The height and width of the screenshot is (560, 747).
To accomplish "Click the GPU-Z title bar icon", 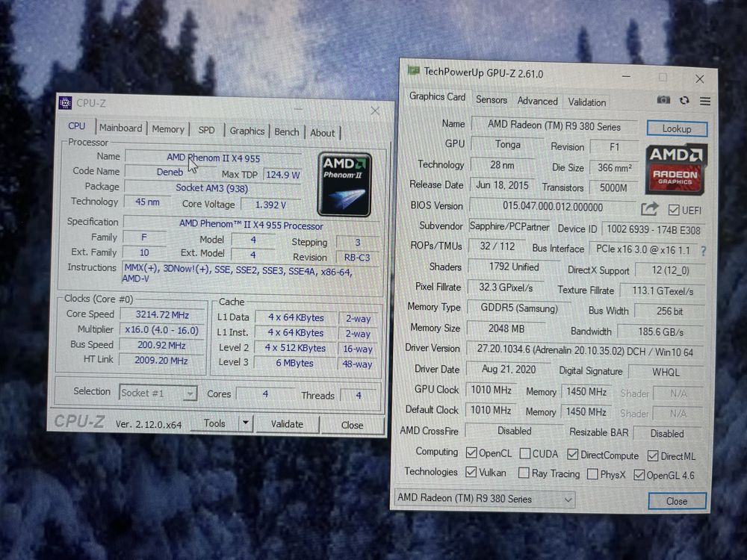I will (413, 71).
